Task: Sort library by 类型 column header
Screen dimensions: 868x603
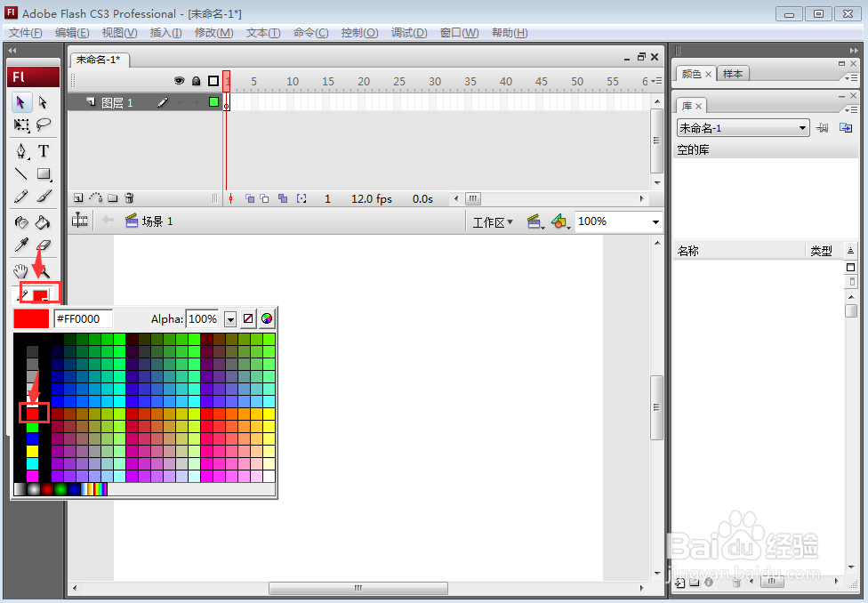Action: pyautogui.click(x=821, y=251)
